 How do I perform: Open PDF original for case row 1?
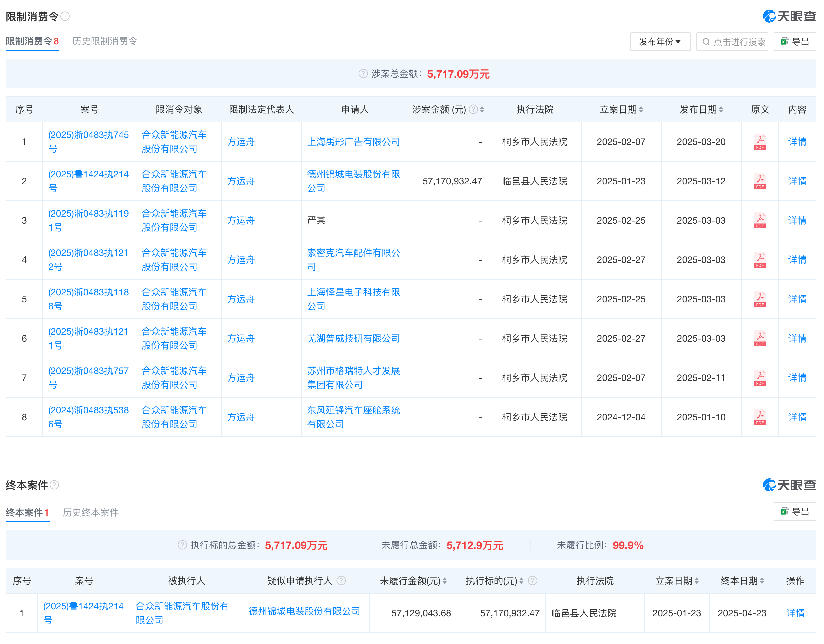point(760,142)
